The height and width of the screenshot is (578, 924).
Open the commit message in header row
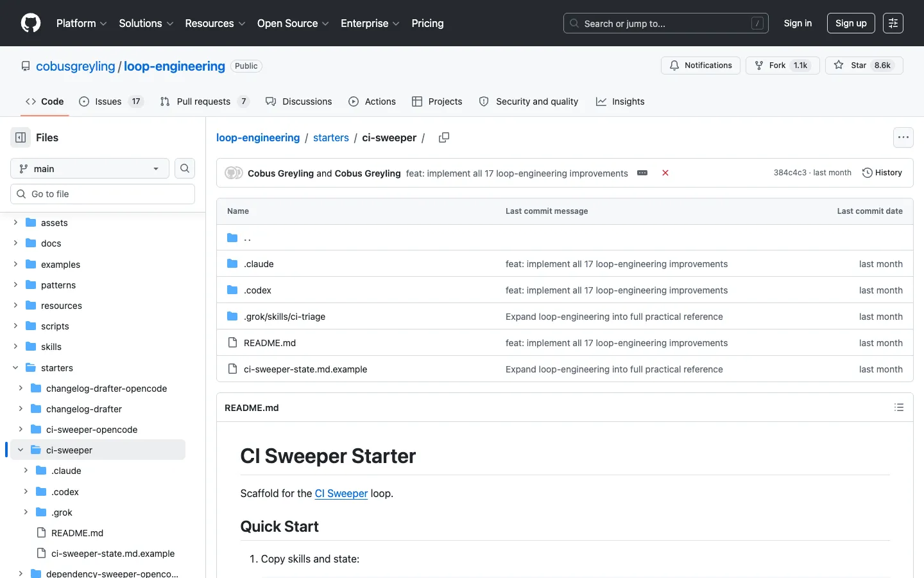point(517,173)
